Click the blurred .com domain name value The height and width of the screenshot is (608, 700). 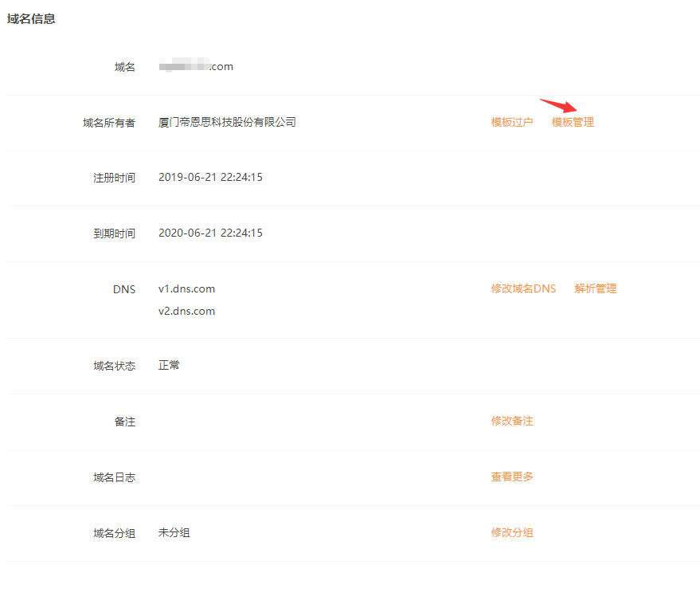point(196,67)
